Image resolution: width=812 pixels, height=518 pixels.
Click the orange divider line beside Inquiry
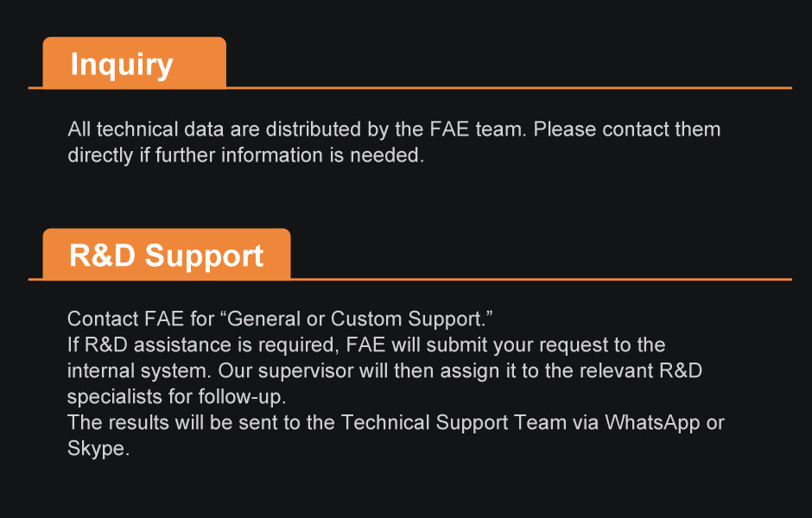point(509,88)
